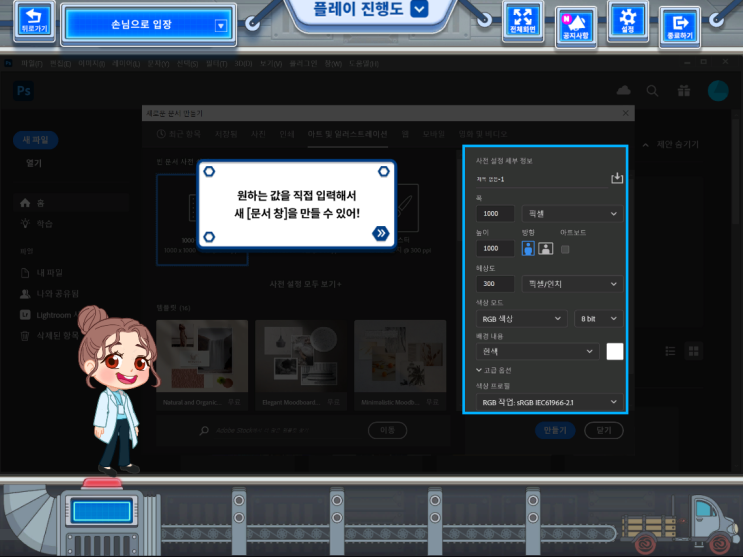Collapse the 고급 옵션 advanced options
Viewport: 743px width, 557px height.
pos(493,370)
